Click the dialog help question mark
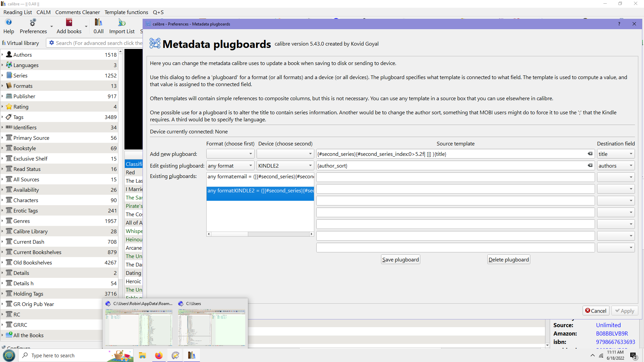Screen dimensions: 644x362 click(x=619, y=24)
